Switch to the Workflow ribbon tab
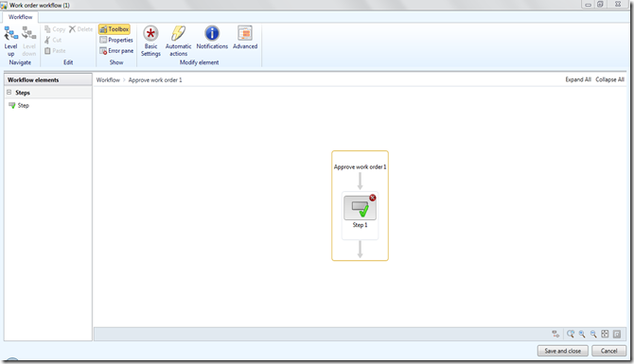The height and width of the screenshot is (364, 634). pos(20,17)
